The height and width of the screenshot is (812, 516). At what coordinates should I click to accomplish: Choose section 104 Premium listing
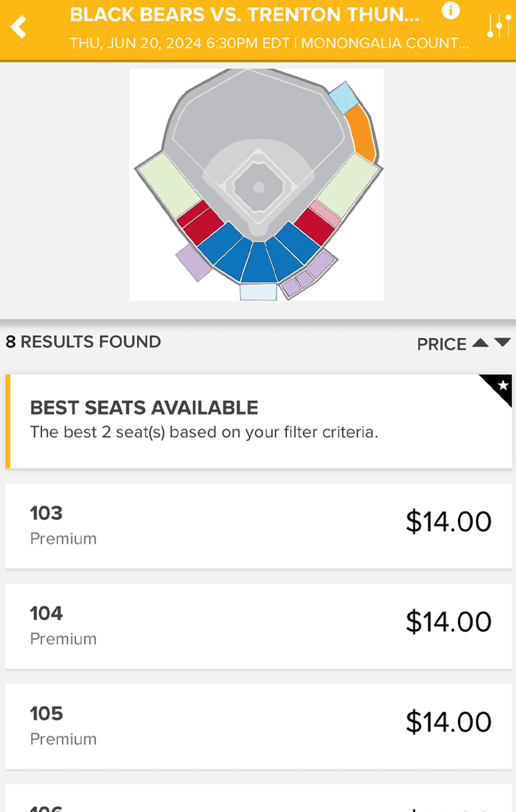(x=258, y=626)
